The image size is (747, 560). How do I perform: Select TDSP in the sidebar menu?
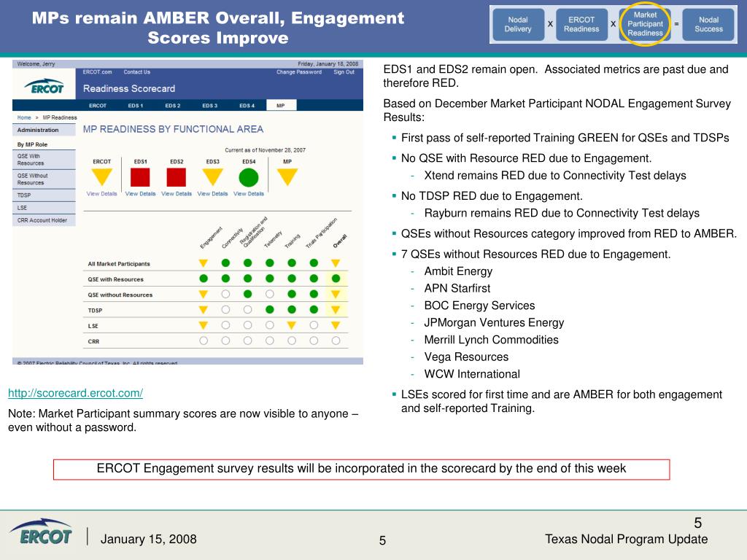[44, 195]
